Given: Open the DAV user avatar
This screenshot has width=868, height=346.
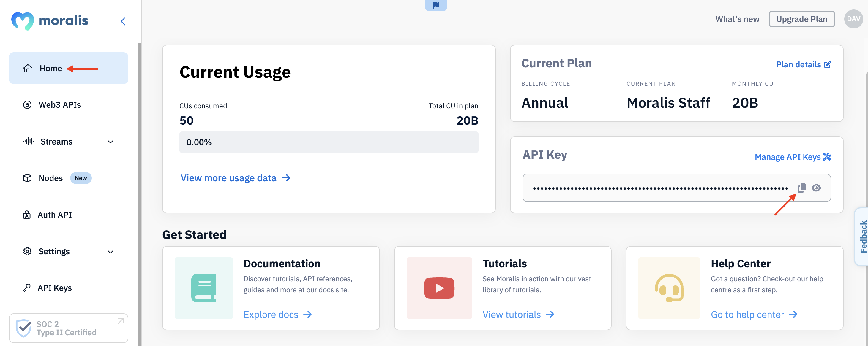Looking at the screenshot, I should [x=853, y=19].
